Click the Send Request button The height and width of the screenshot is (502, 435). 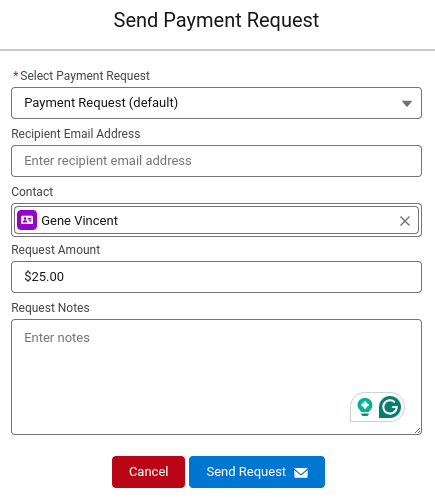(x=257, y=472)
